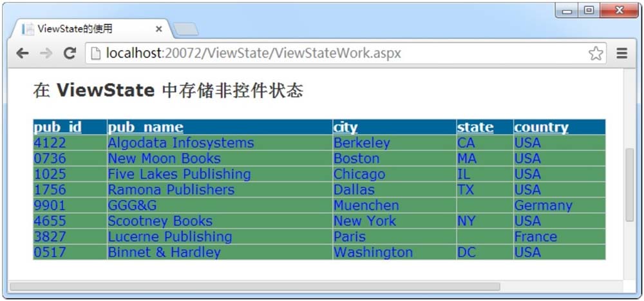Click 'GGG&G' publisher cell
This screenshot has height=301, width=644.
[220, 205]
